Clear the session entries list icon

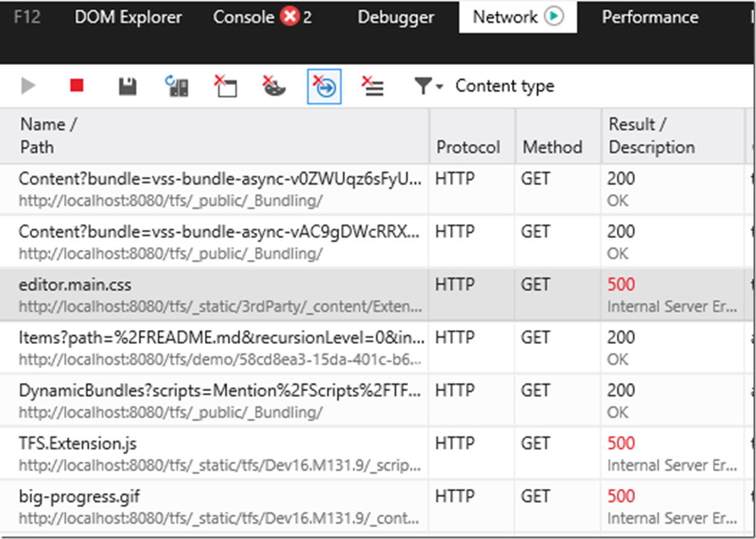tap(373, 87)
